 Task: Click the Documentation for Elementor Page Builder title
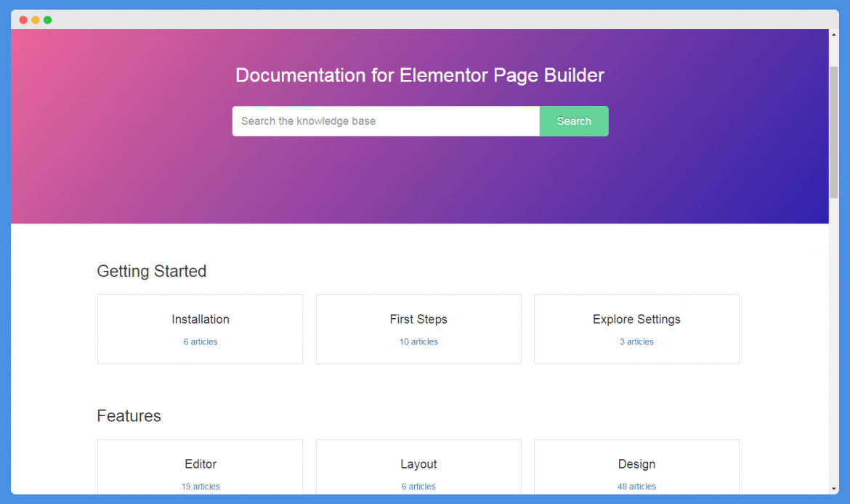[420, 76]
